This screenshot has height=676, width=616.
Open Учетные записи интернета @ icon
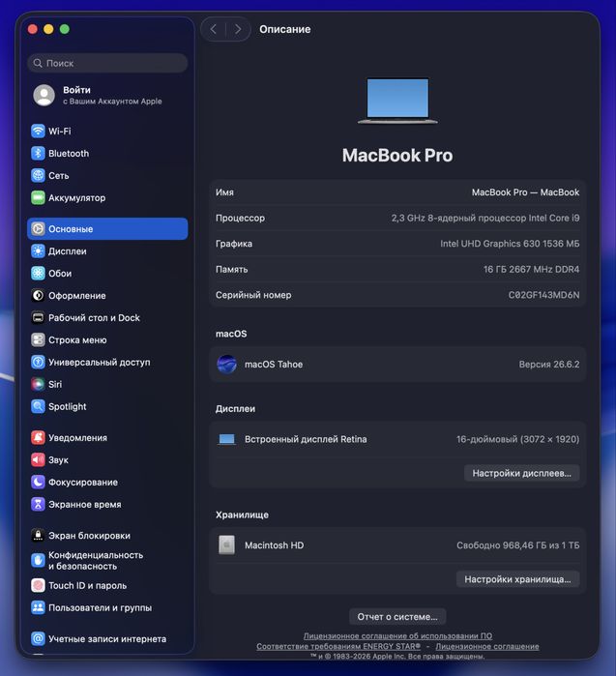[38, 639]
